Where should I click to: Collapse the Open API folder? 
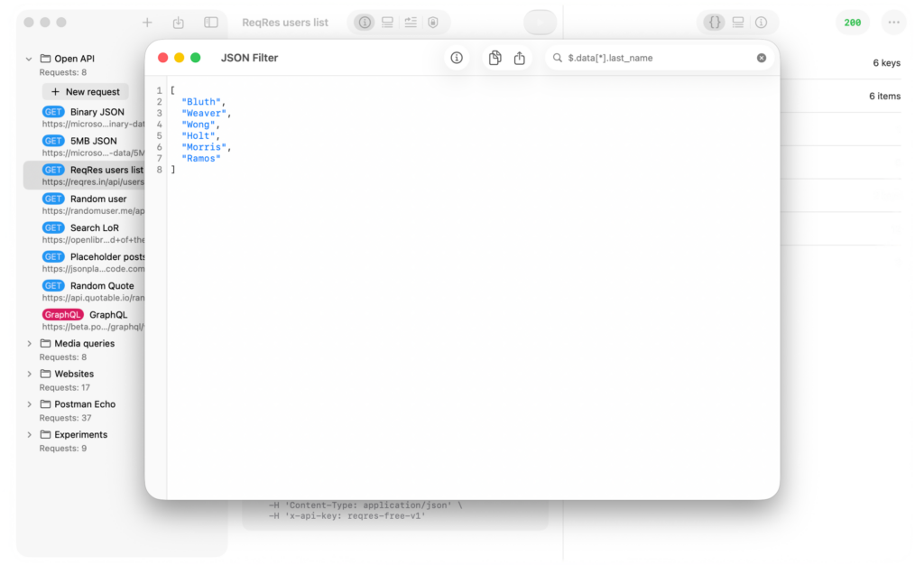point(29,59)
